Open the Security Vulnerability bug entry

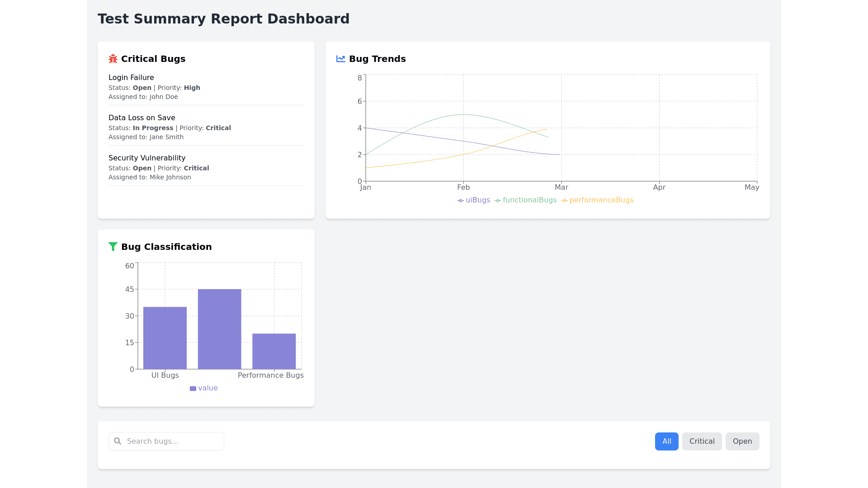pyautogui.click(x=147, y=158)
